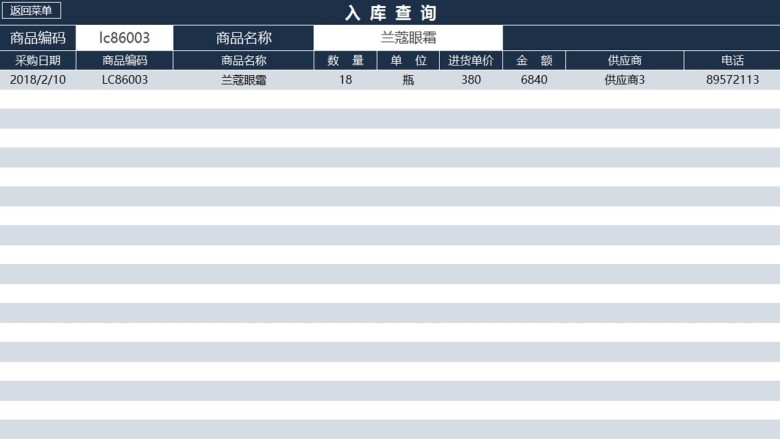The image size is (780, 439).
Task: Click the quantity cell 18
Action: tap(345, 80)
